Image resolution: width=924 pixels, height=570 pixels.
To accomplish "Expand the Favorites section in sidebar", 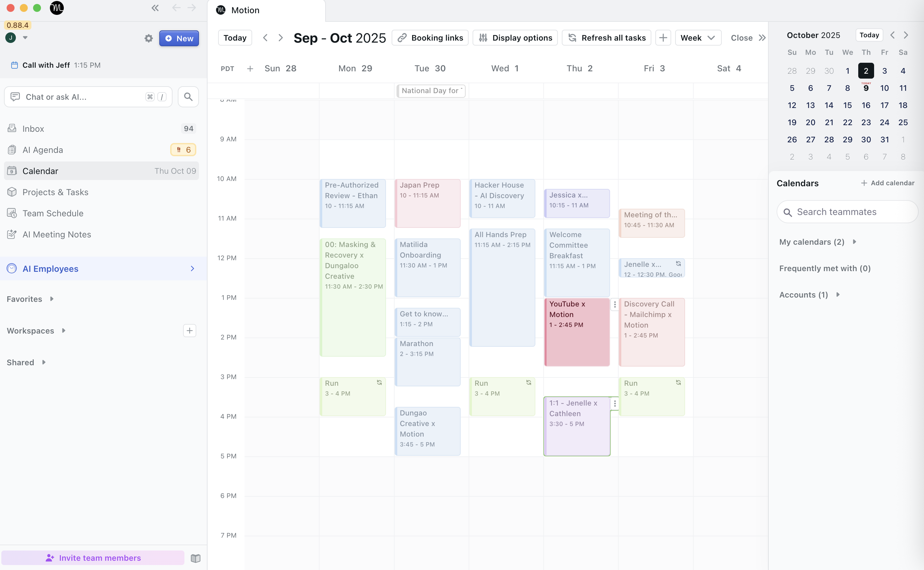I will tap(52, 299).
